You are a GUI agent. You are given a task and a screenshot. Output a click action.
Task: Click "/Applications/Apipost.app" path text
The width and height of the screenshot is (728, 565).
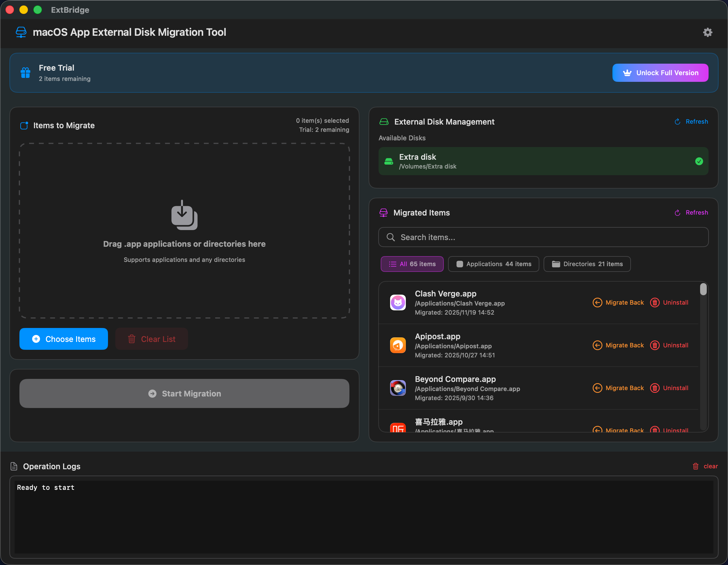point(453,346)
